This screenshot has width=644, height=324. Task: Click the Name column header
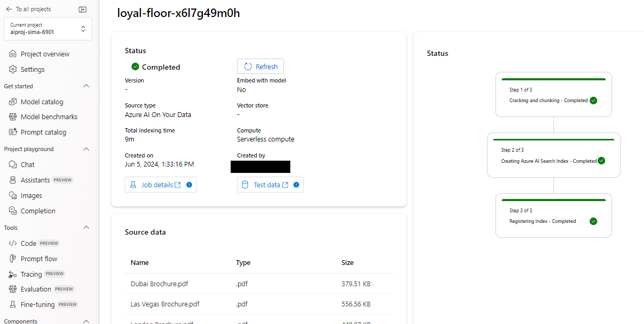[x=140, y=262]
